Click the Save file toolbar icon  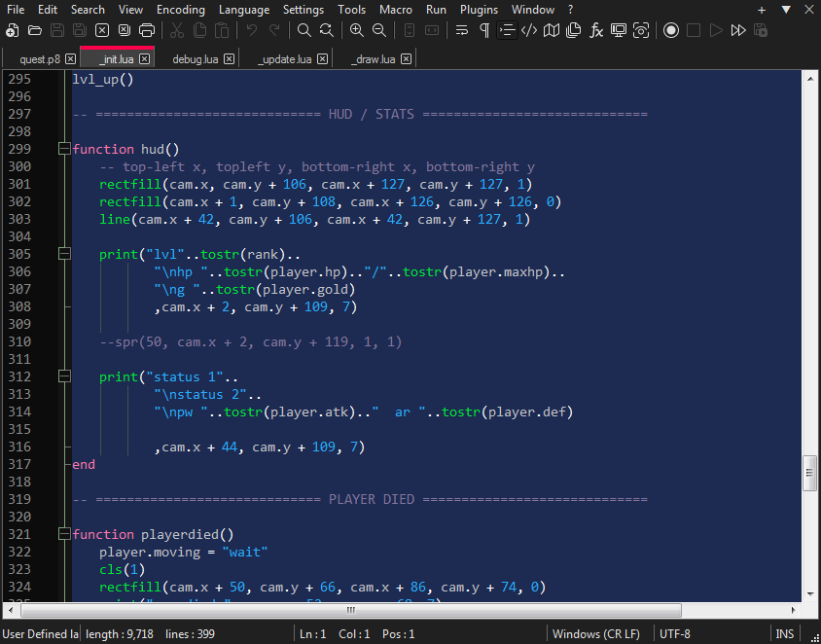pyautogui.click(x=57, y=30)
